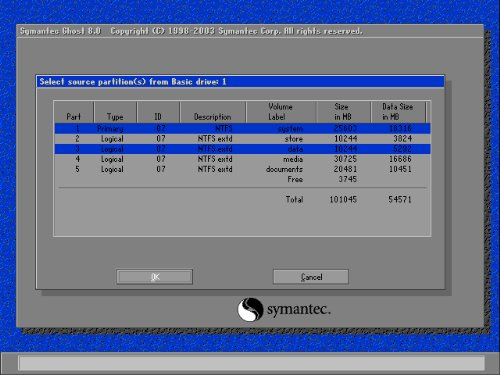The image size is (500, 375).
Task: Click the Data Size in MB header
Action: (x=398, y=112)
